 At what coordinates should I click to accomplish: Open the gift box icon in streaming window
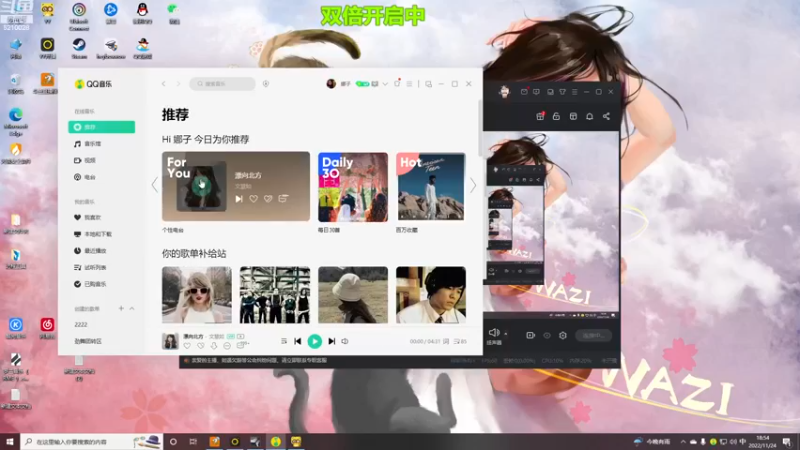pyautogui.click(x=540, y=116)
